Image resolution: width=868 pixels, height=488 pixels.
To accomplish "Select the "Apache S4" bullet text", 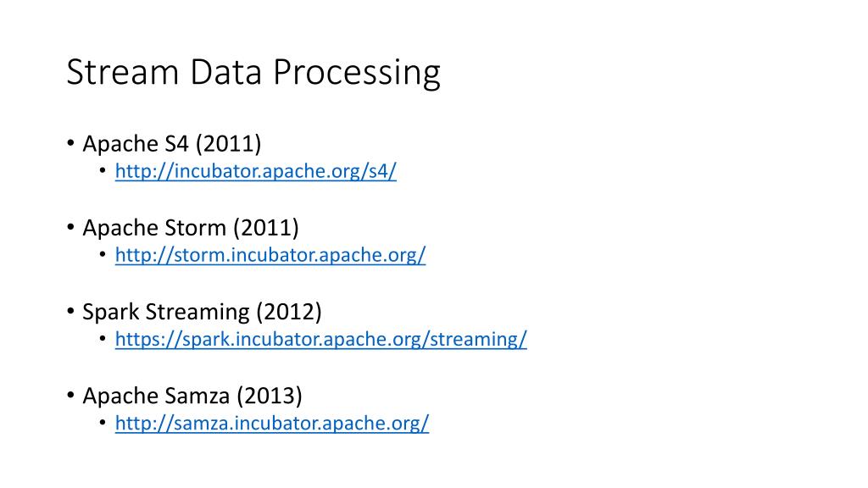I will point(136,144).
